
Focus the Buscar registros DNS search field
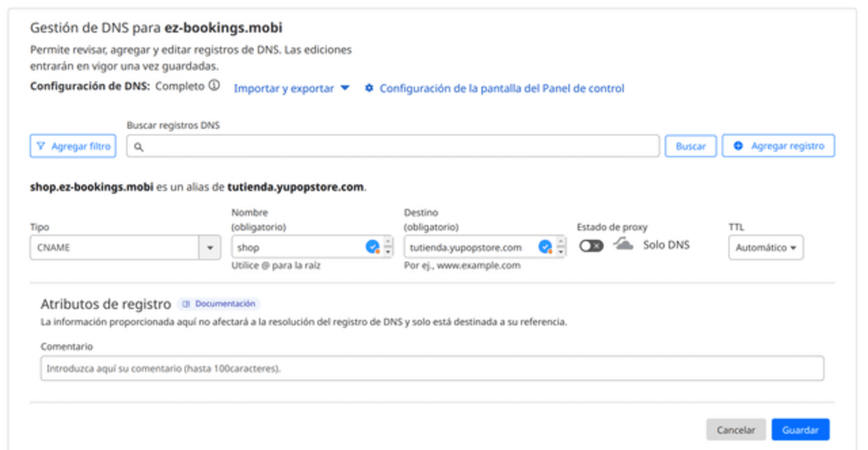tap(398, 146)
